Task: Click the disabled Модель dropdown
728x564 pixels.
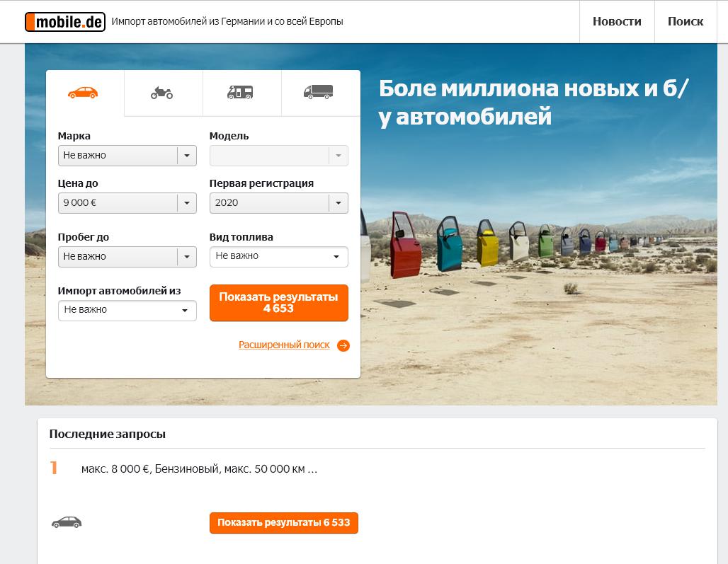Action: click(x=278, y=156)
